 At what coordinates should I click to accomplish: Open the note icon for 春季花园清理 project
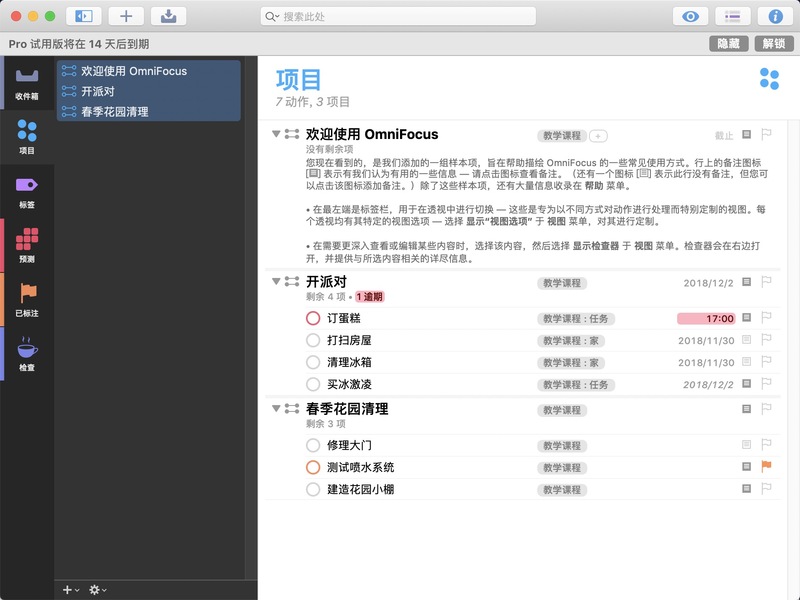point(746,409)
